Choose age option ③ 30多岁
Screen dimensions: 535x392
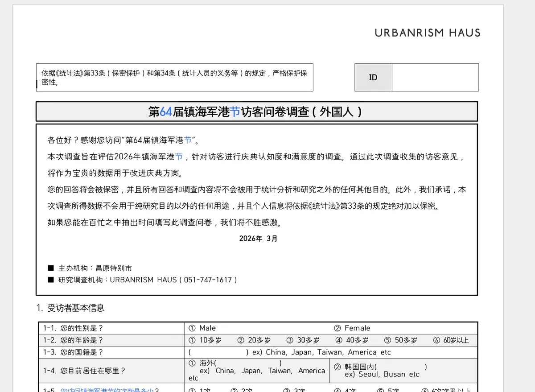(303, 340)
